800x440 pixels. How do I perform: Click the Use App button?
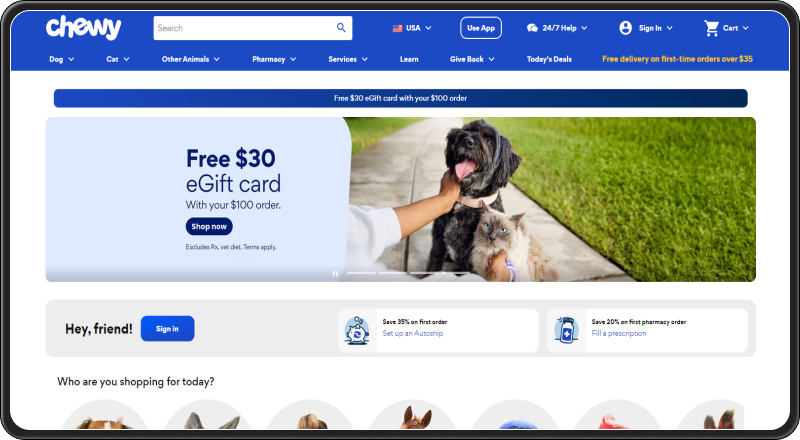tap(481, 28)
